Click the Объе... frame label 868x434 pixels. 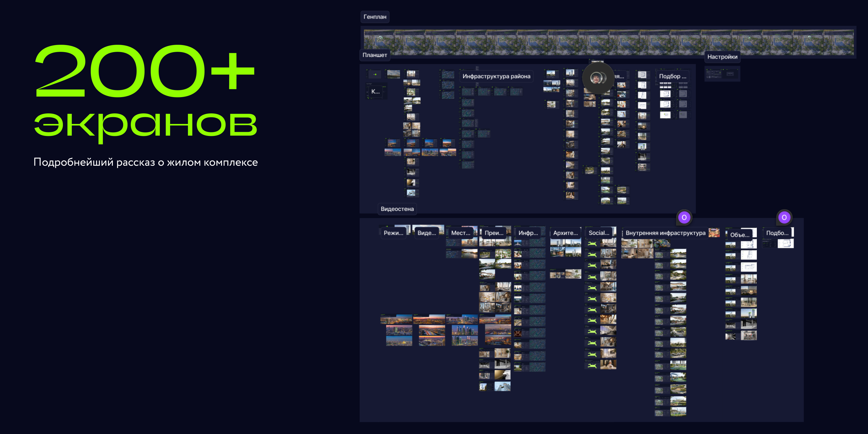pos(740,235)
